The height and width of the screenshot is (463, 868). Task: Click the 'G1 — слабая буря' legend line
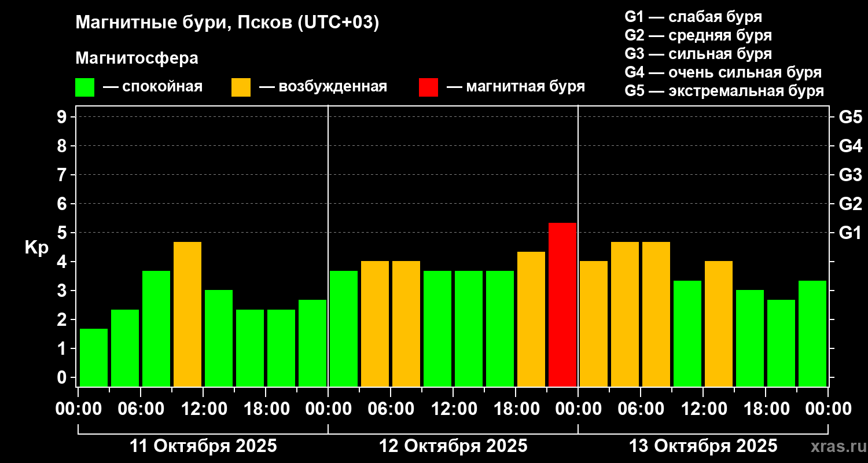693,17
